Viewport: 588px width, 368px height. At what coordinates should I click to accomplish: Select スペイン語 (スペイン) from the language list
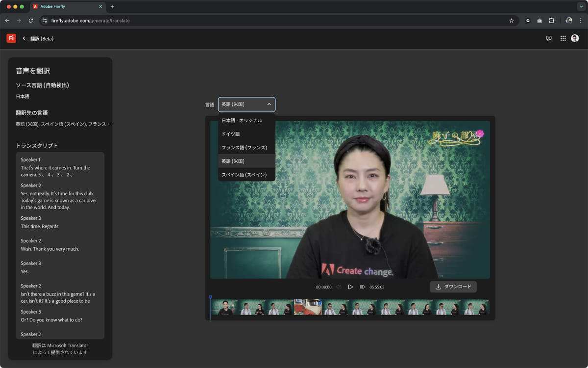pyautogui.click(x=247, y=175)
